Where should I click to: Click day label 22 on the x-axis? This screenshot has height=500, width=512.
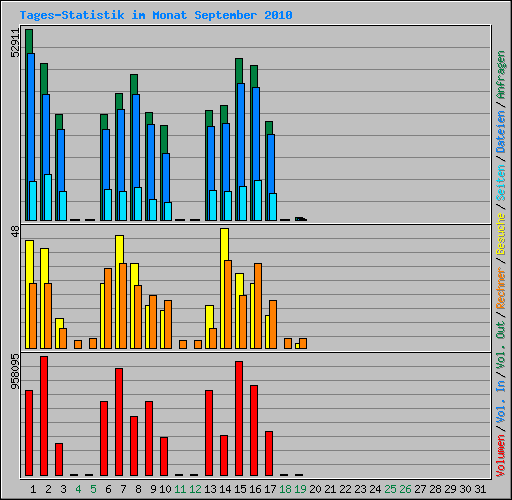coord(345,489)
